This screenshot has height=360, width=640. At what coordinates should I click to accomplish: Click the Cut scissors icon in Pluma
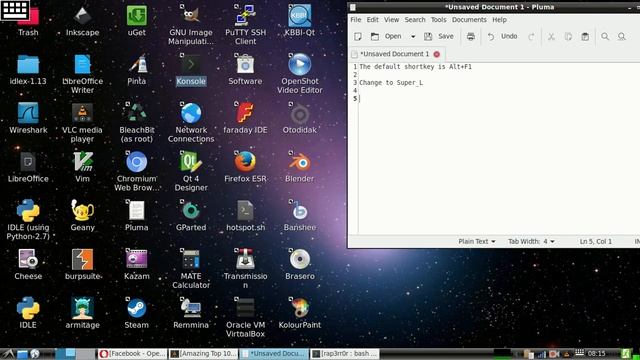click(551, 37)
